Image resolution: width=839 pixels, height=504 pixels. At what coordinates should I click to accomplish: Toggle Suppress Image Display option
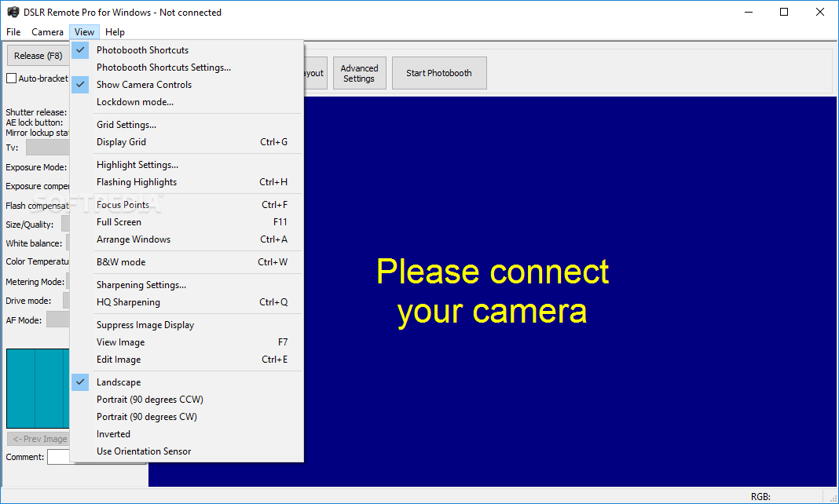coord(187,325)
